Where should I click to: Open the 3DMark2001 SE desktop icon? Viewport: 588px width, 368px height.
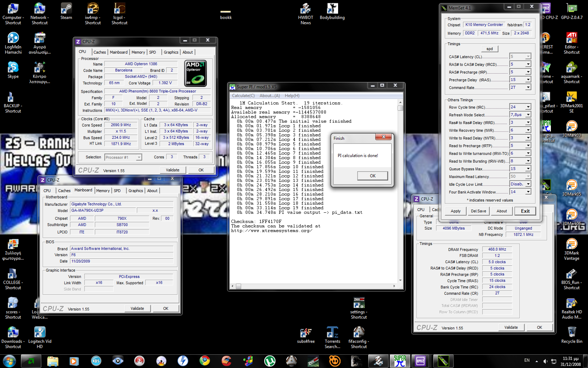point(572,102)
